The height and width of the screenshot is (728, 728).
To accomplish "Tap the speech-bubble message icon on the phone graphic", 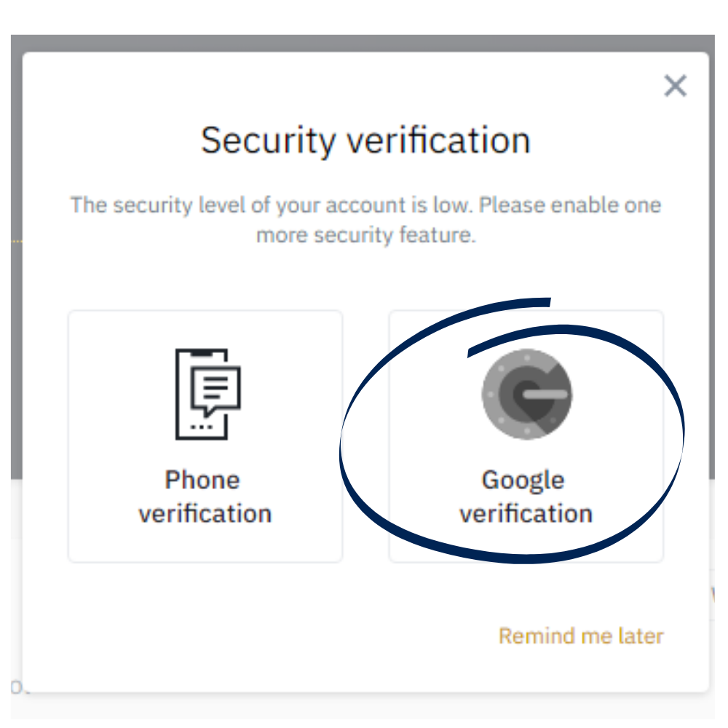I will click(216, 389).
